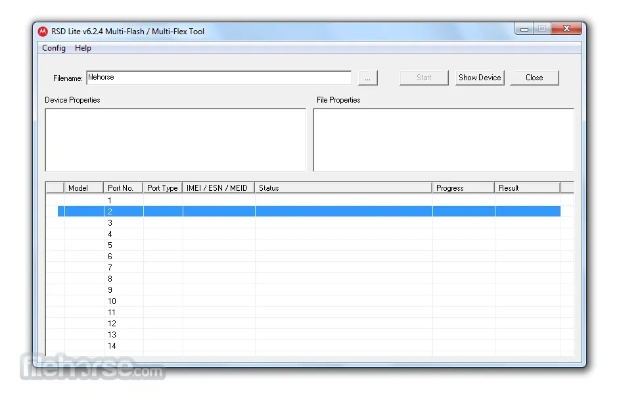Click inside the File Properties box
Screen dimensions: 619x400
pos(442,139)
